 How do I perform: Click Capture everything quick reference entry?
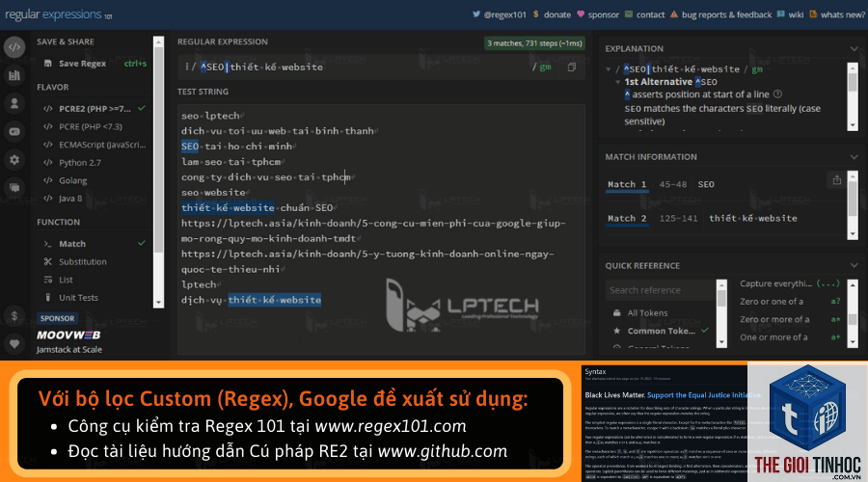click(x=791, y=283)
